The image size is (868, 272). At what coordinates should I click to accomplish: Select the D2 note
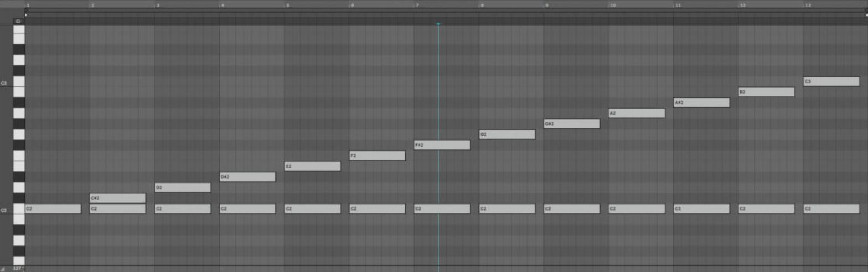tap(183, 187)
